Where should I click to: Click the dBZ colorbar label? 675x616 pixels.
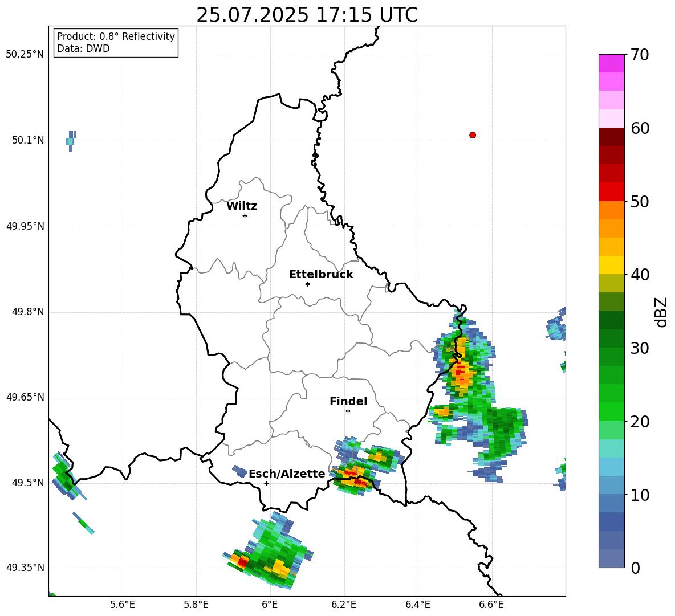pos(662,312)
